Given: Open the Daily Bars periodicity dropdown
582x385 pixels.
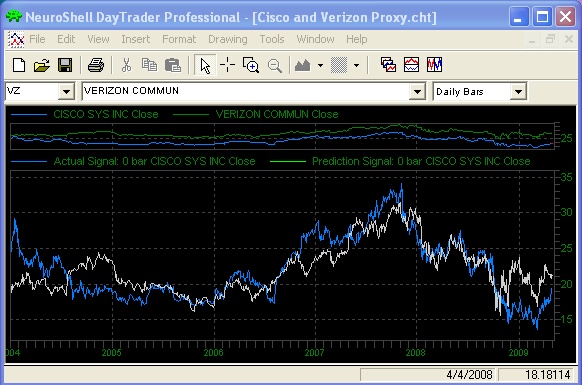Looking at the screenshot, I should pyautogui.click(x=518, y=91).
